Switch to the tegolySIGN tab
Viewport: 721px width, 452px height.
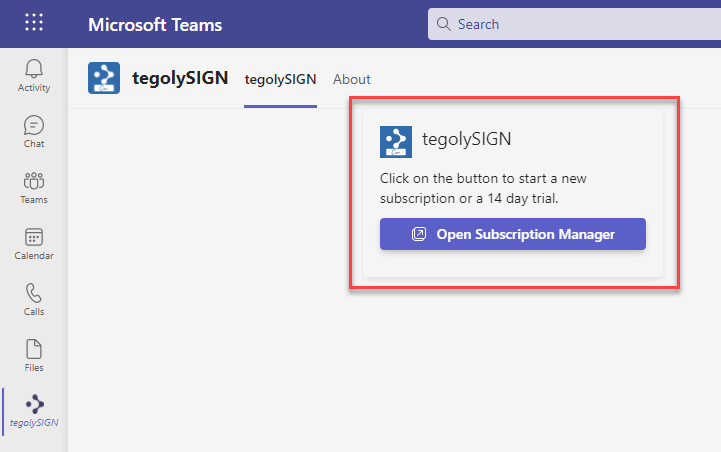[280, 79]
